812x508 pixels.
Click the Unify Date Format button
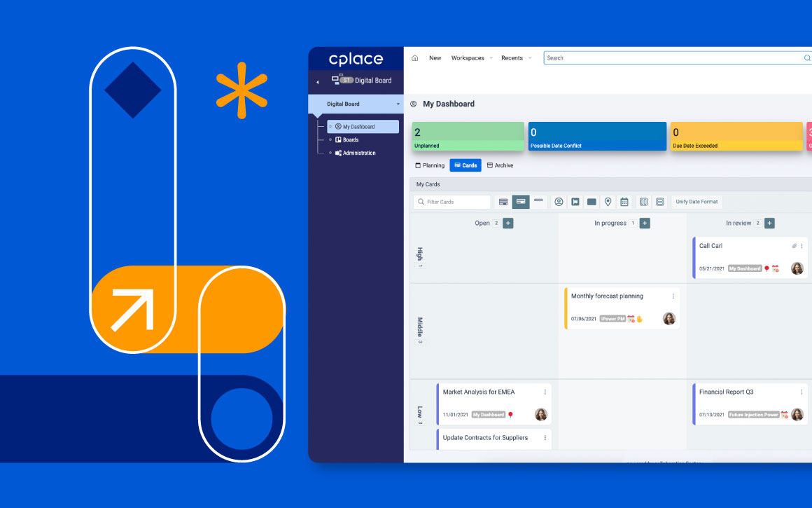pyautogui.click(x=696, y=202)
